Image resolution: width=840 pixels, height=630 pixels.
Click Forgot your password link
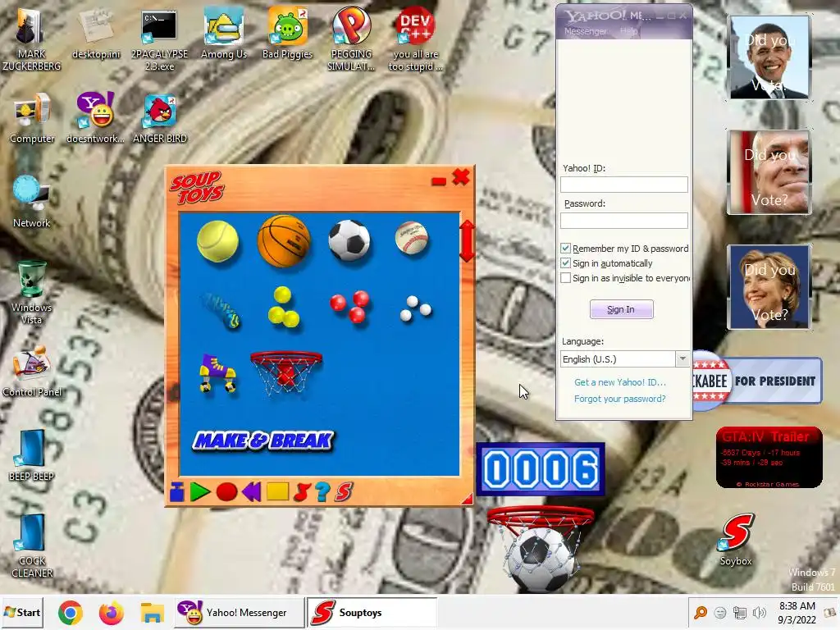(620, 399)
